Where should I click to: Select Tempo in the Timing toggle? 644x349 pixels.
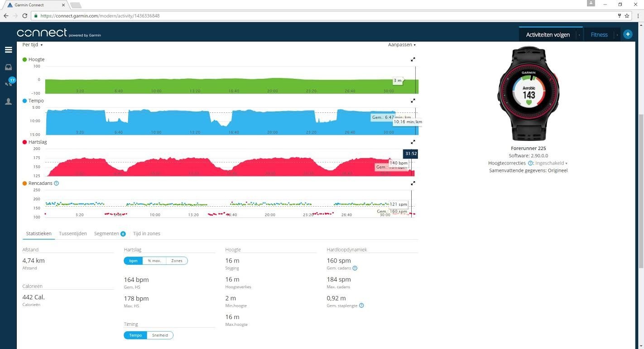pos(135,335)
